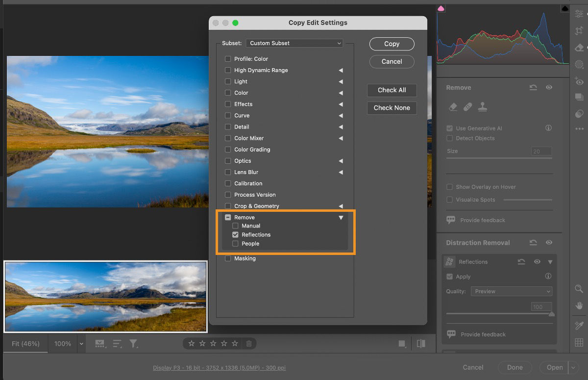This screenshot has width=588, height=380.
Task: Click the Copy button
Action: [x=392, y=44]
